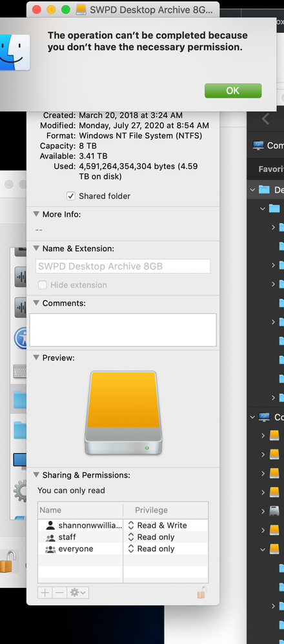This screenshot has height=644, width=284.
Task: Open the gear action menu under permissions
Action: pyautogui.click(x=77, y=592)
